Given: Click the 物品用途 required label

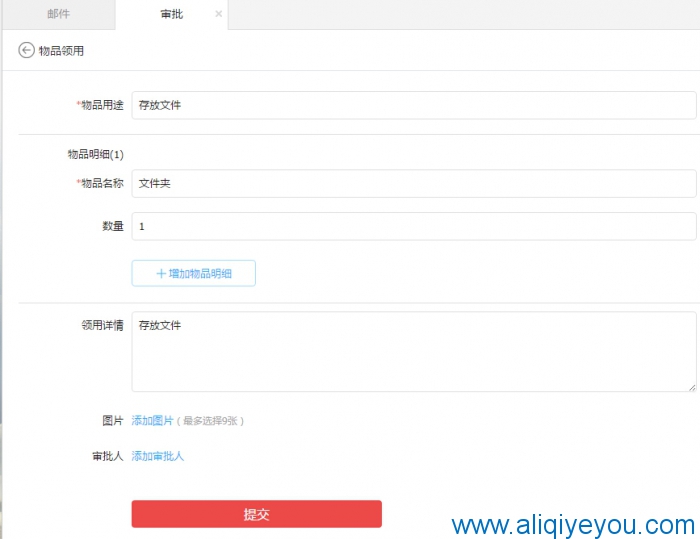Looking at the screenshot, I should point(100,105).
